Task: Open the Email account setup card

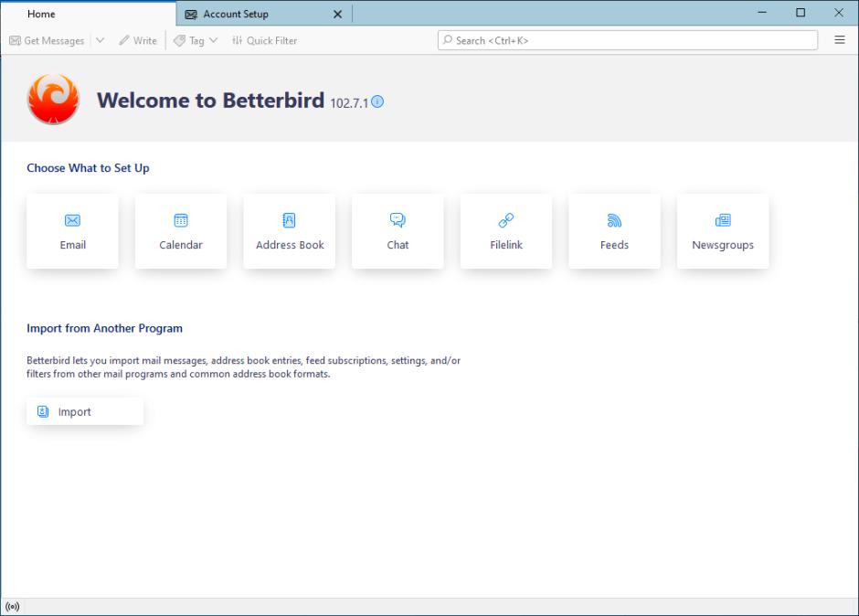Action: (72, 230)
